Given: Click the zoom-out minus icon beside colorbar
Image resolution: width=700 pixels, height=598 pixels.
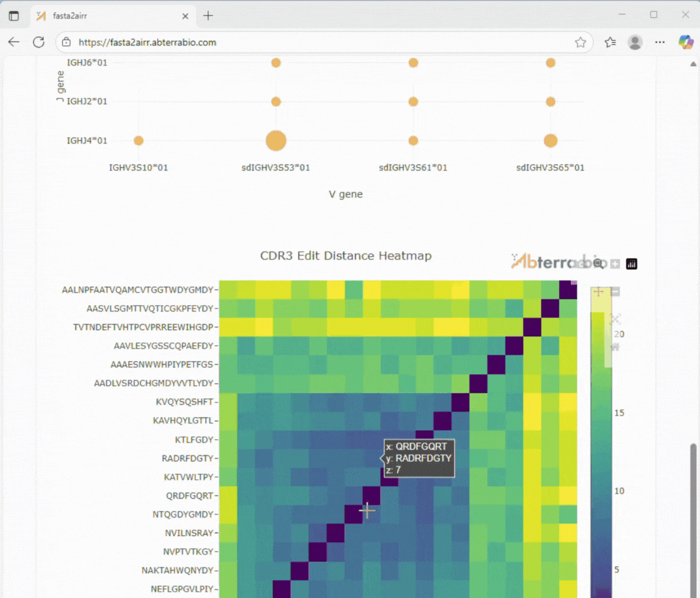Looking at the screenshot, I should (x=615, y=291).
